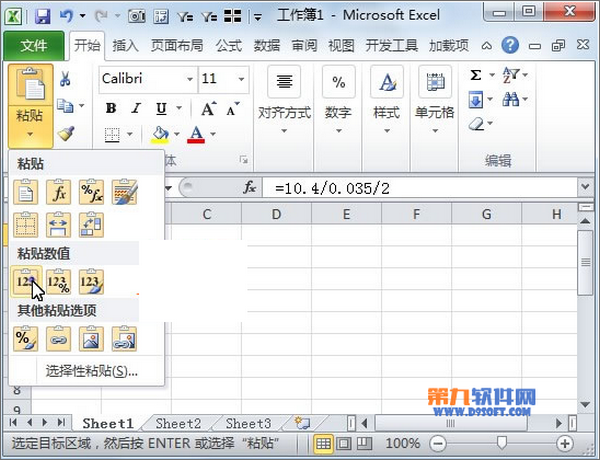
Task: Toggle Bold formatting
Action: (x=111, y=108)
